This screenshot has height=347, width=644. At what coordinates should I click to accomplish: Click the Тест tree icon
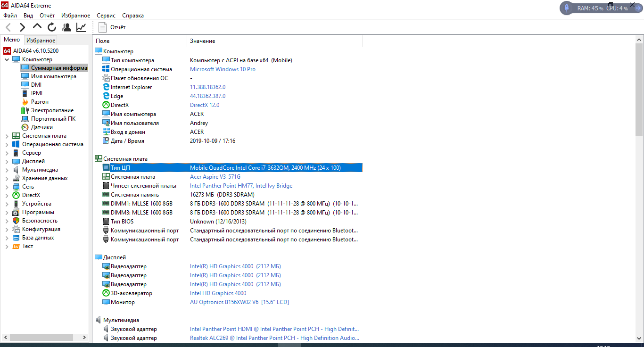[x=16, y=246]
